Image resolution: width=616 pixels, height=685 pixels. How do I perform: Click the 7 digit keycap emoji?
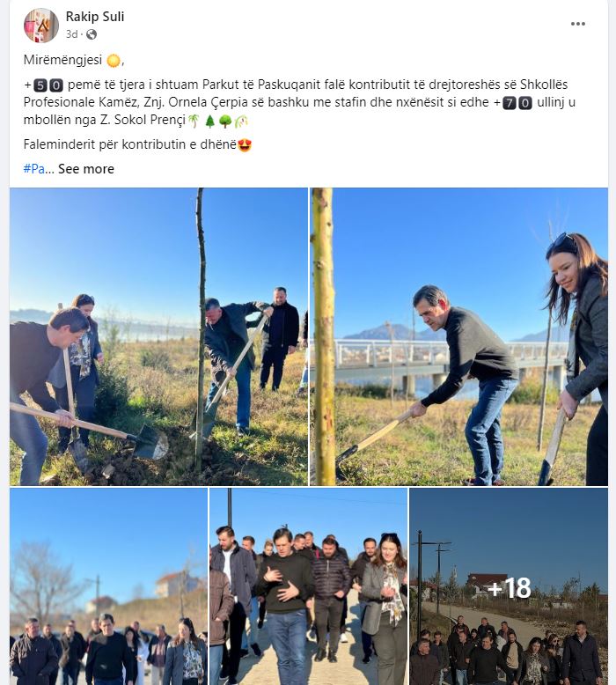510,103
